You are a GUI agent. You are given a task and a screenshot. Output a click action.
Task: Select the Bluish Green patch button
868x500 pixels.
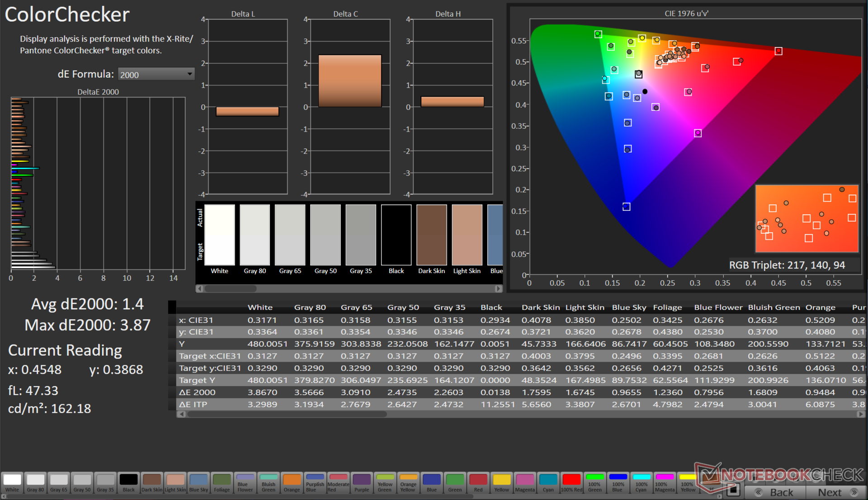pos(269,483)
